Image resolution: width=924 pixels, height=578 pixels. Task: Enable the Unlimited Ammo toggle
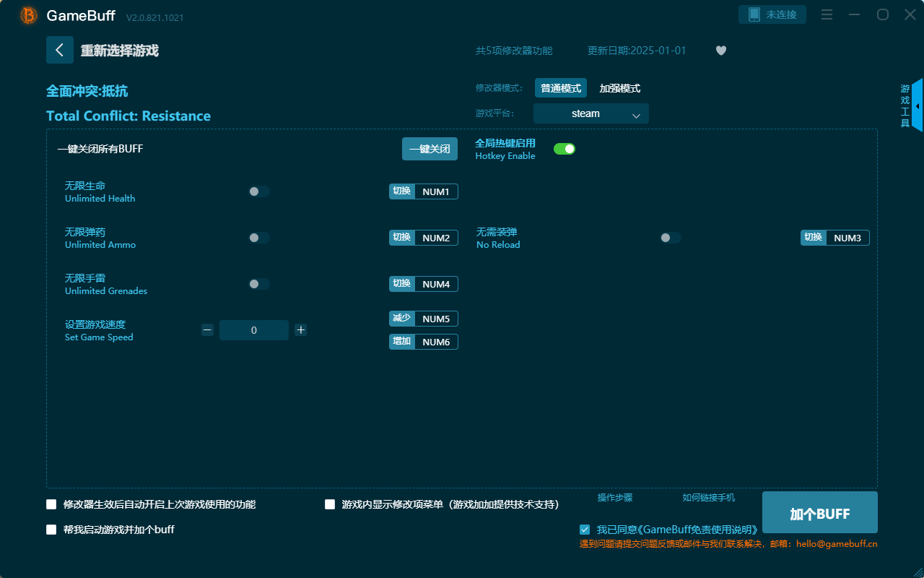click(259, 237)
